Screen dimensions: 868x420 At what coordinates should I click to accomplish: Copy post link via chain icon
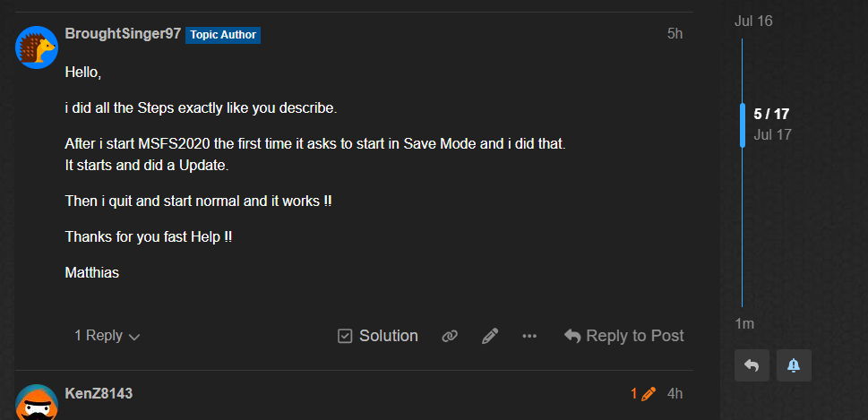tap(450, 336)
